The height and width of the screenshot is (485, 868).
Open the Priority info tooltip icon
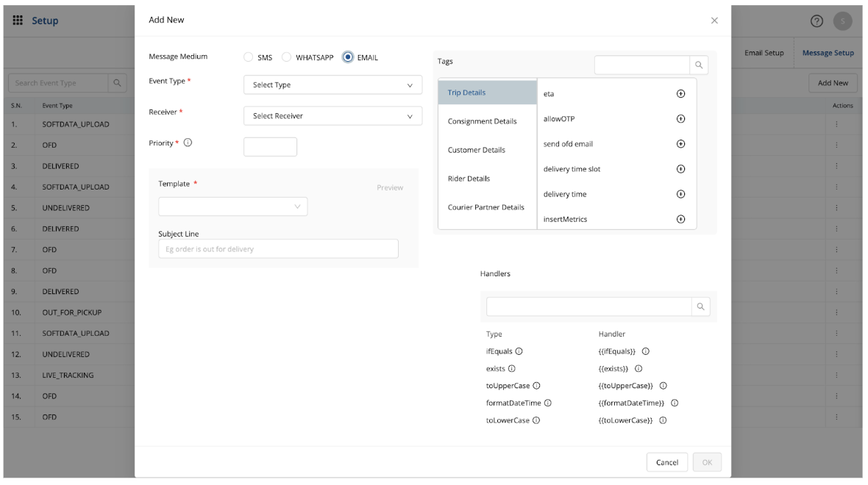188,143
